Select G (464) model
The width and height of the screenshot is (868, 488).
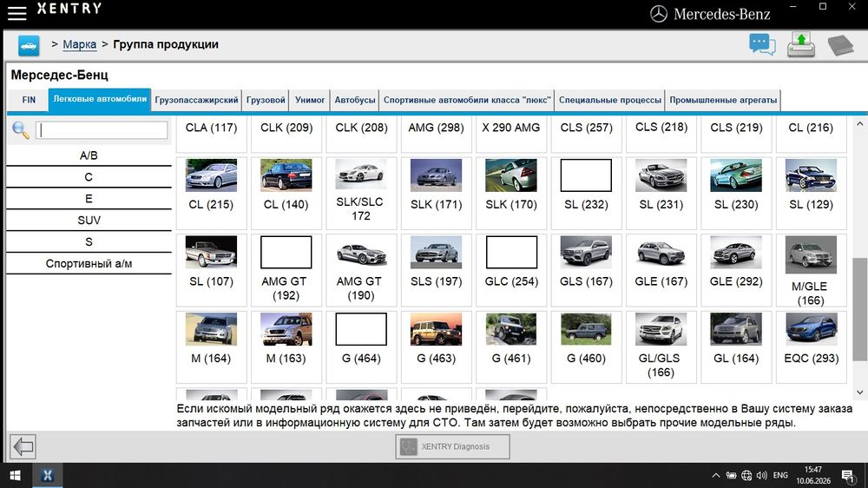point(361,346)
